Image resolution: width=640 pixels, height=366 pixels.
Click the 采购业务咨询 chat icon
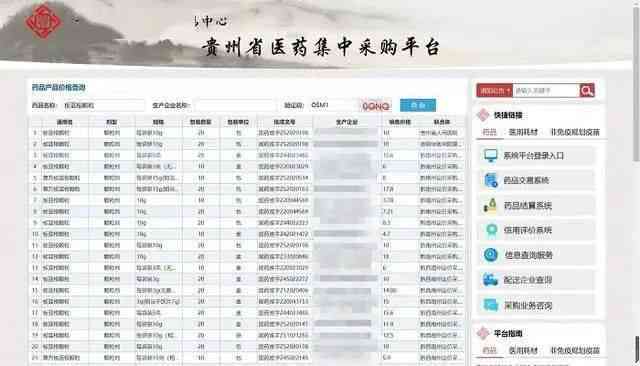tap(491, 305)
